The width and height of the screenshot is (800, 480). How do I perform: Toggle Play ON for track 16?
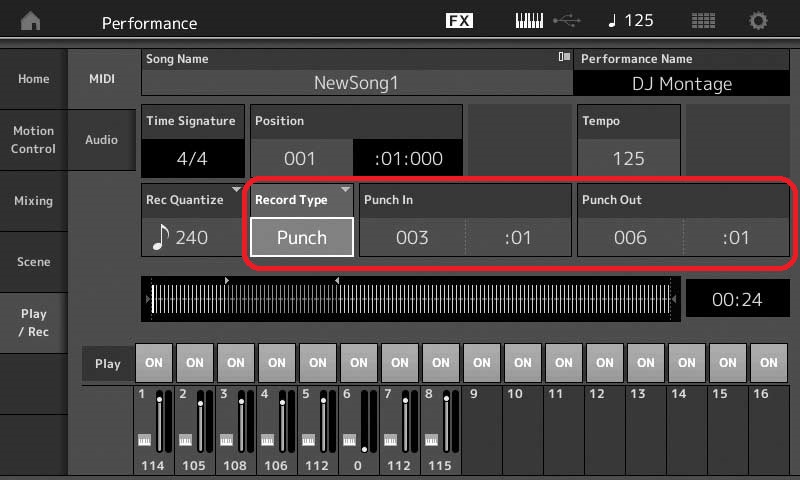pos(768,363)
